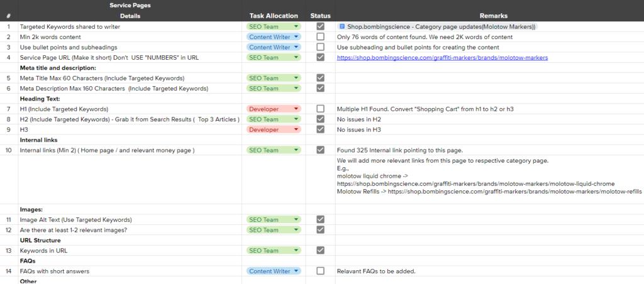Tick the checkbox for Use bullet points and subheadings
The height and width of the screenshot is (284, 644).
coord(320,46)
